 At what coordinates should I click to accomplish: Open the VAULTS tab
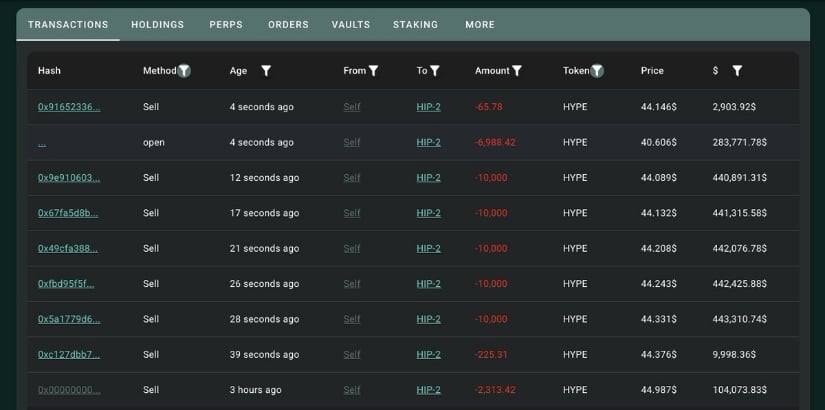351,25
